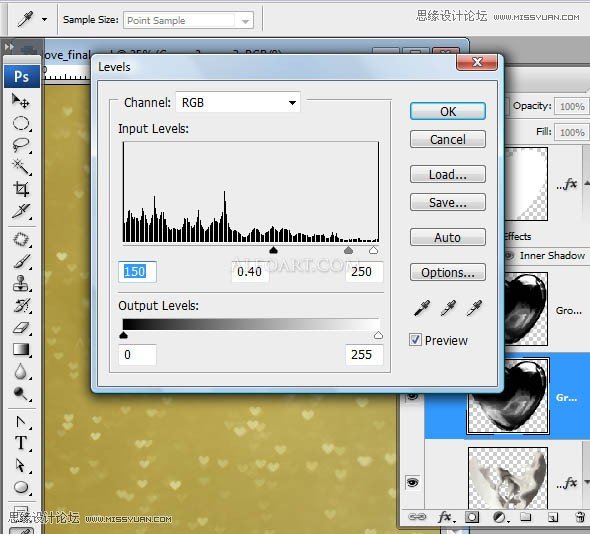Select the Horizontal Type tool

coord(21,443)
